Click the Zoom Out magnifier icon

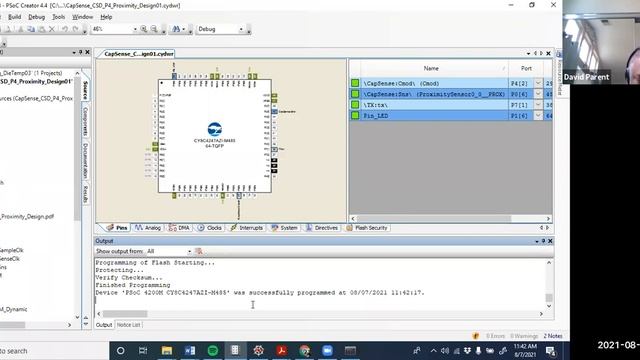point(154,29)
